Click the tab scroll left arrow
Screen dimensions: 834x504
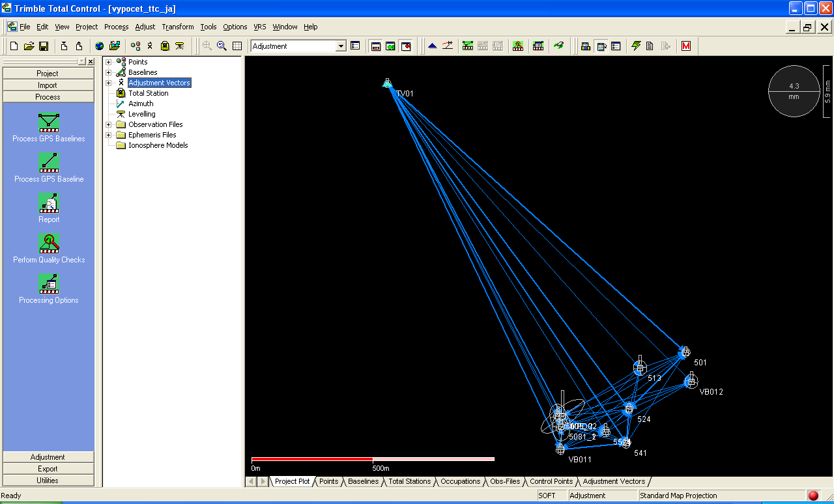coord(251,481)
